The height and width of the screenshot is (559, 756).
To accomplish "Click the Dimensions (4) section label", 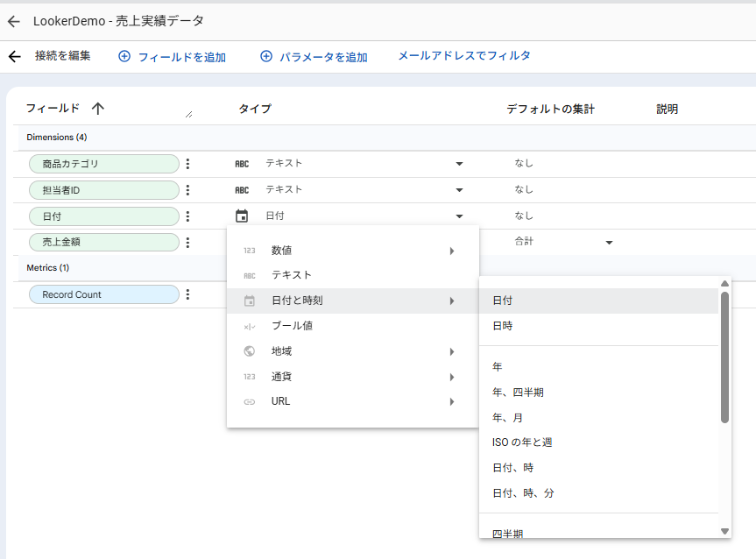I will click(x=57, y=138).
